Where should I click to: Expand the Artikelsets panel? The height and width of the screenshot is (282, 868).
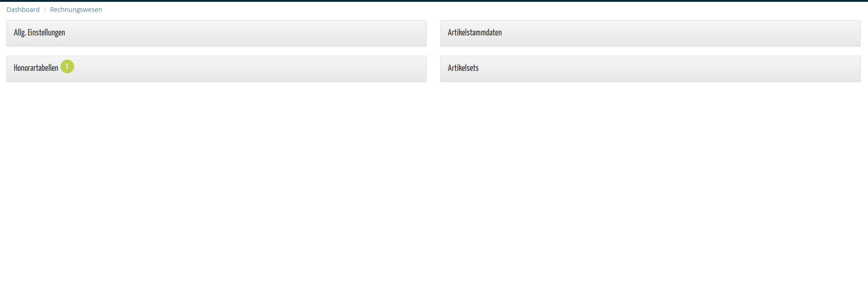pos(650,69)
